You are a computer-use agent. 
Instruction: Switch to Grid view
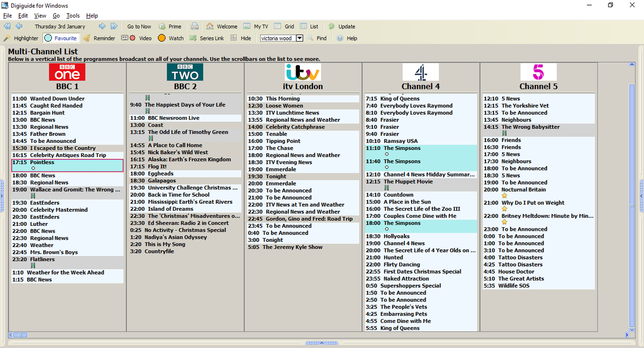pos(284,27)
